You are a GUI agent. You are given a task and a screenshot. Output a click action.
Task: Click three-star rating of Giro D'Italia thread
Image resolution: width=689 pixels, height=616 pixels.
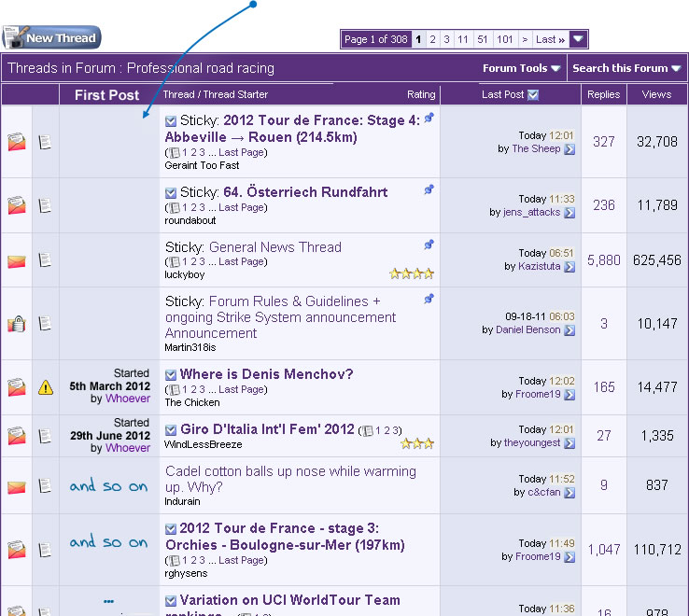click(417, 443)
